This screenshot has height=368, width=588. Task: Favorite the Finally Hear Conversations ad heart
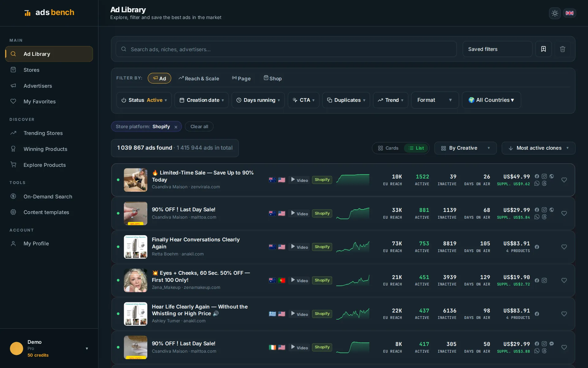point(564,247)
